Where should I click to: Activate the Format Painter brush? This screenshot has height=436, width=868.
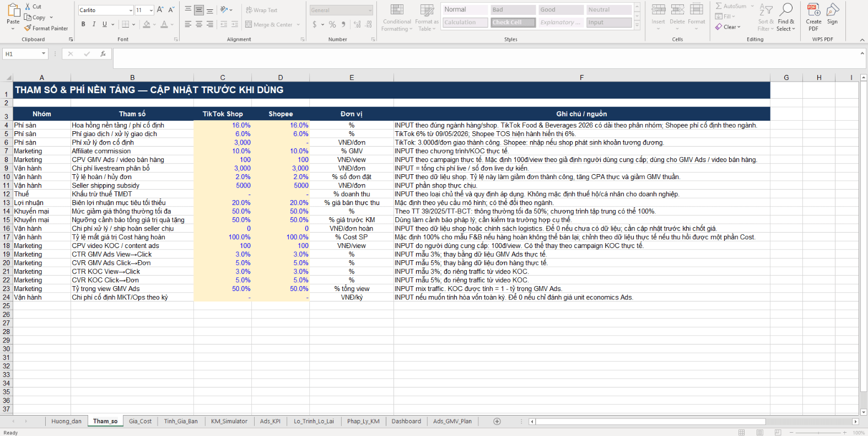28,28
